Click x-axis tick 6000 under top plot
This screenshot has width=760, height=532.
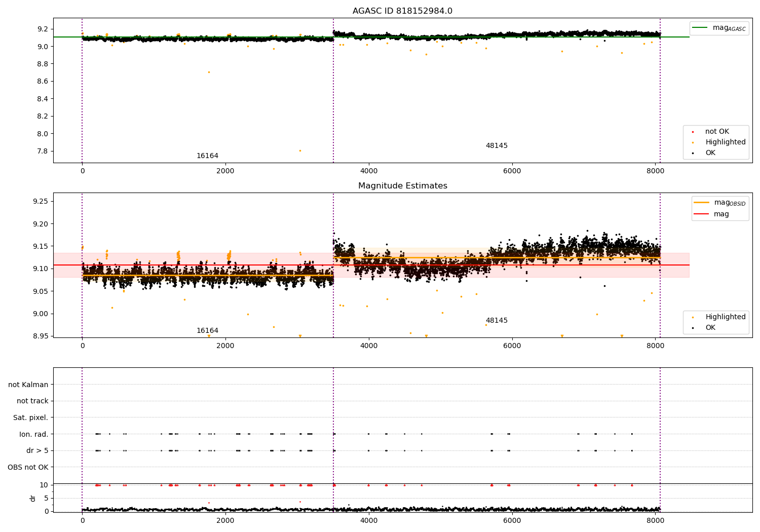click(512, 171)
